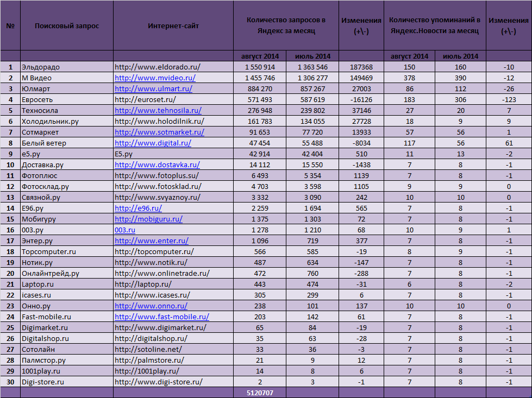This screenshot has height=398, width=532.
Task: Open the www.enter.ru link
Action: pyautogui.click(x=152, y=241)
